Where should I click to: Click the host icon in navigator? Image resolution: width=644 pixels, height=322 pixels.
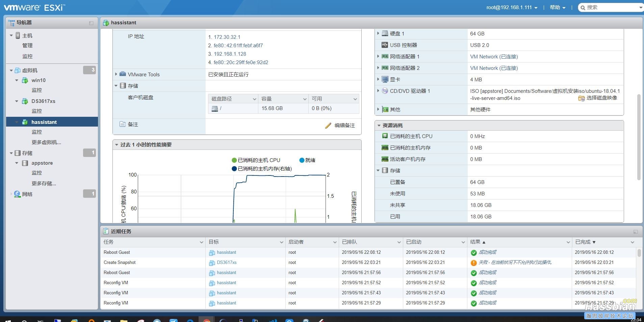point(18,35)
